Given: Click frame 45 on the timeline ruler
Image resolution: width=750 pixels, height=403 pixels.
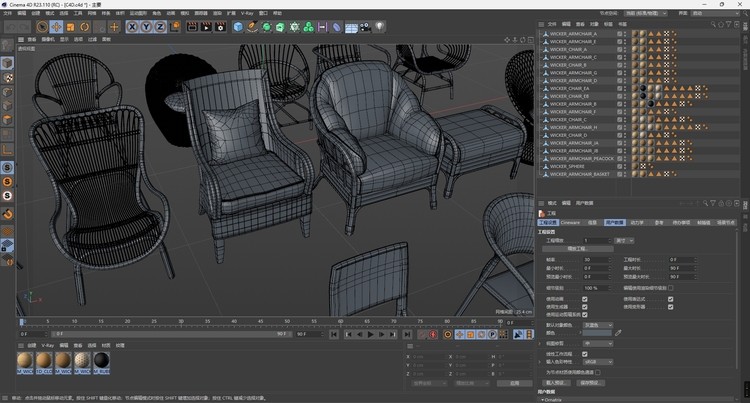Looking at the screenshot, I should (x=260, y=321).
